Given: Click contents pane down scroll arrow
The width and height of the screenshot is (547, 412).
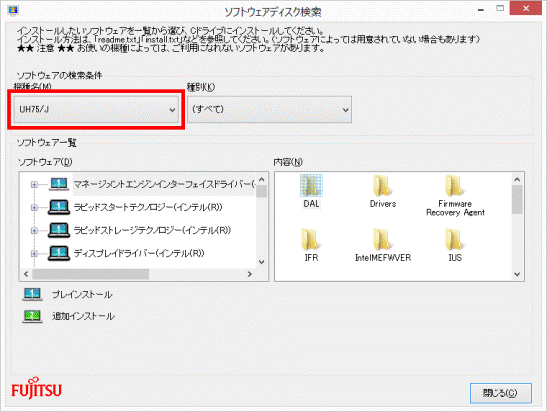Looking at the screenshot, I should click(x=517, y=275).
